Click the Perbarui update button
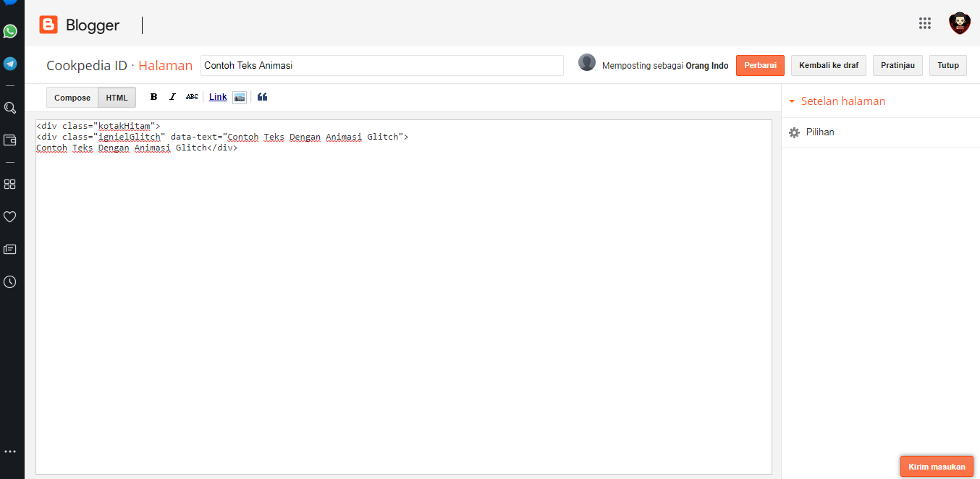Screen dimensions: 980x479 760,65
